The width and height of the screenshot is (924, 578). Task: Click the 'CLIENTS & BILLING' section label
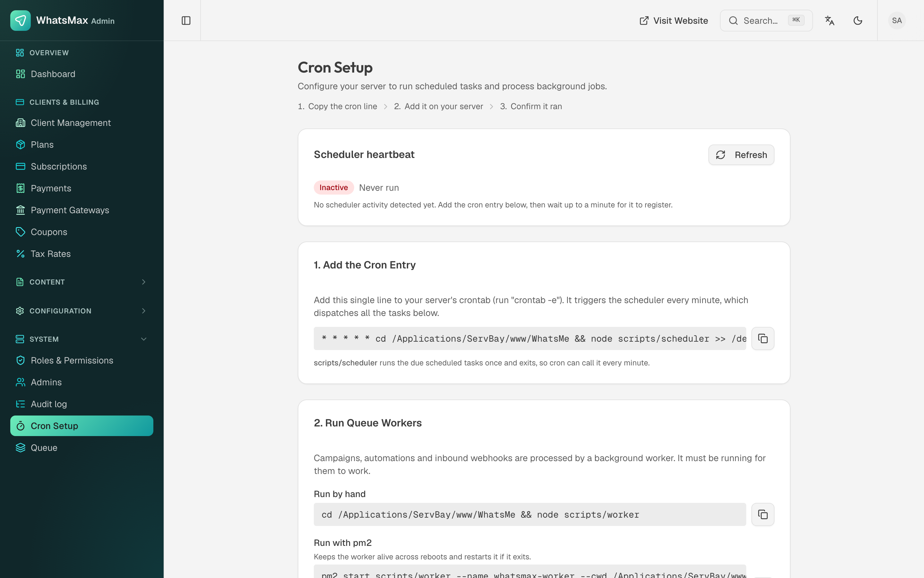pos(64,102)
